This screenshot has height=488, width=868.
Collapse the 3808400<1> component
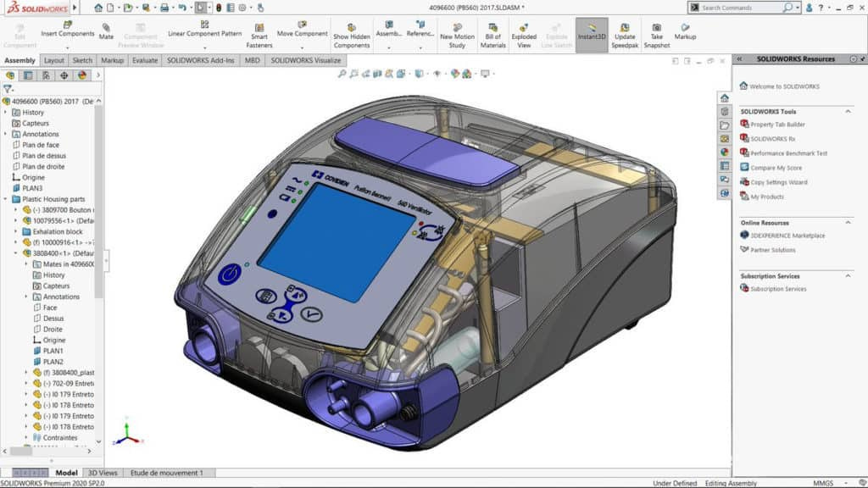(x=15, y=253)
